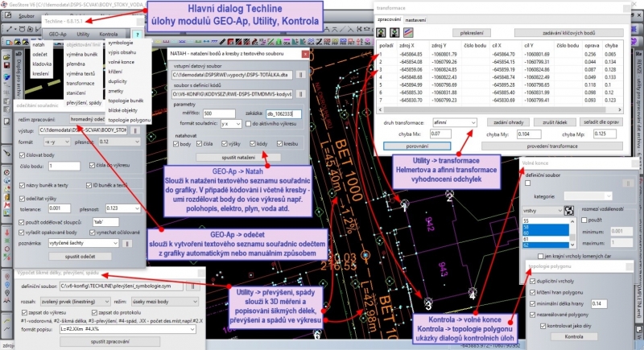Screen dimensions: 644x350
Task: Click the red circle icon in left toolbar
Action: click(x=7, y=249)
